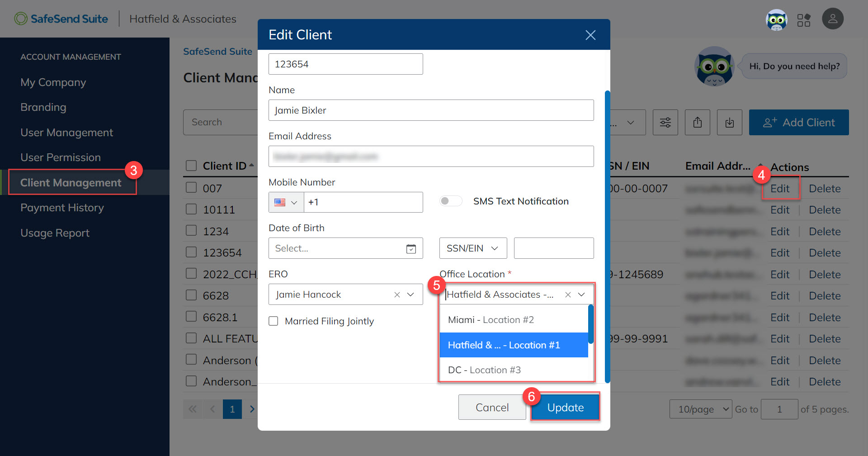The width and height of the screenshot is (868, 456).
Task: Click the Update button
Action: click(566, 407)
